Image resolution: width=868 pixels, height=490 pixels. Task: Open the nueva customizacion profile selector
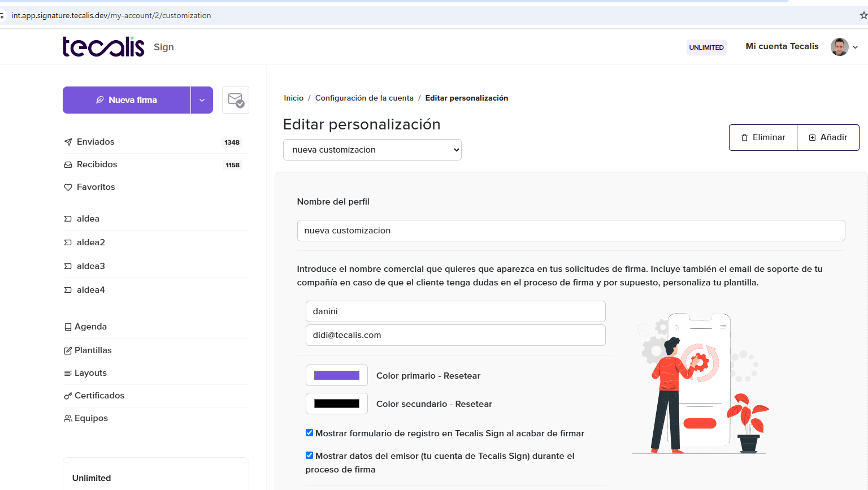pyautogui.click(x=372, y=150)
